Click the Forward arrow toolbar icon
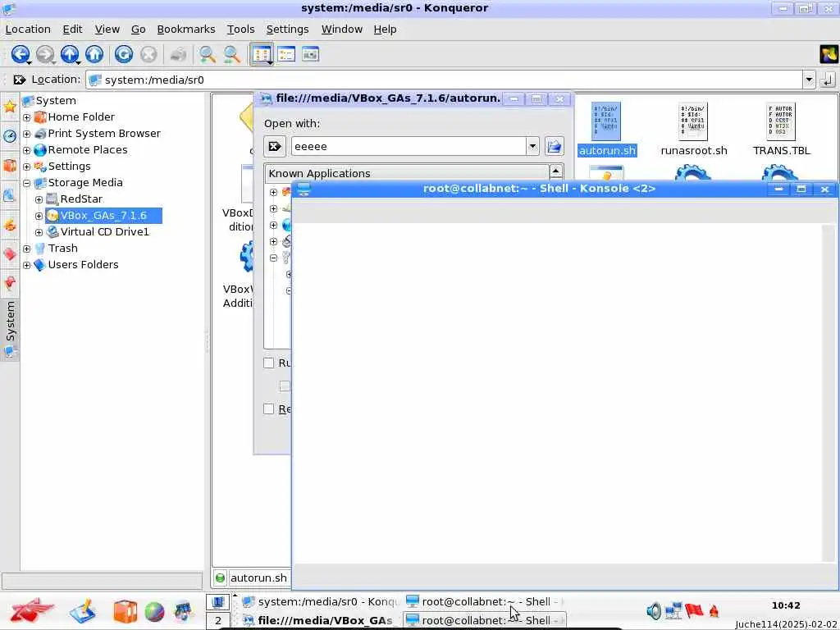Screen dimensions: 840x630 pyautogui.click(x=45, y=54)
